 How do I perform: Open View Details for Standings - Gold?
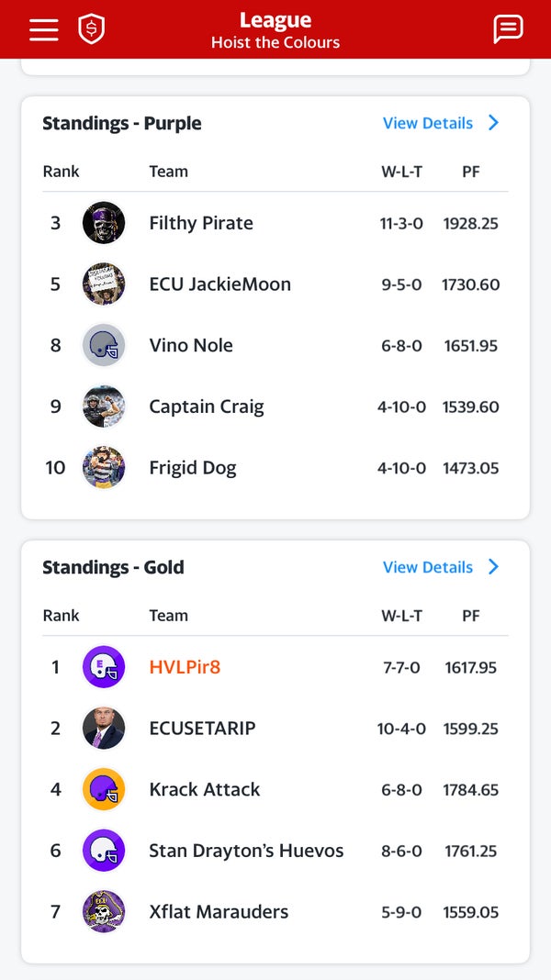(x=427, y=567)
